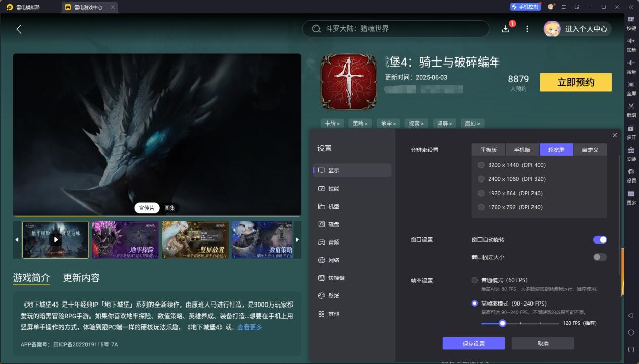Open 更多 more tools icon
This screenshot has height=364, width=639.
[631, 197]
